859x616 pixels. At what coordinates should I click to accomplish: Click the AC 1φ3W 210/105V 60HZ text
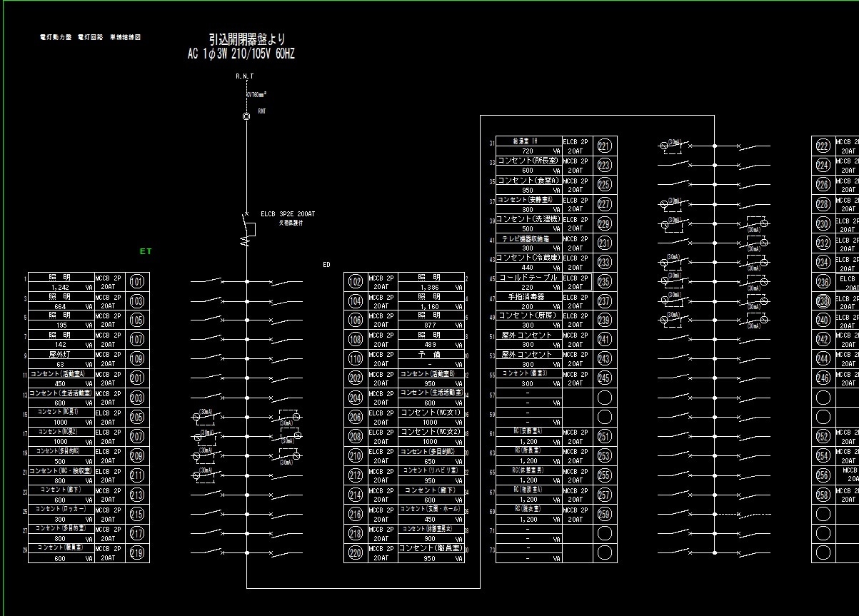241,54
